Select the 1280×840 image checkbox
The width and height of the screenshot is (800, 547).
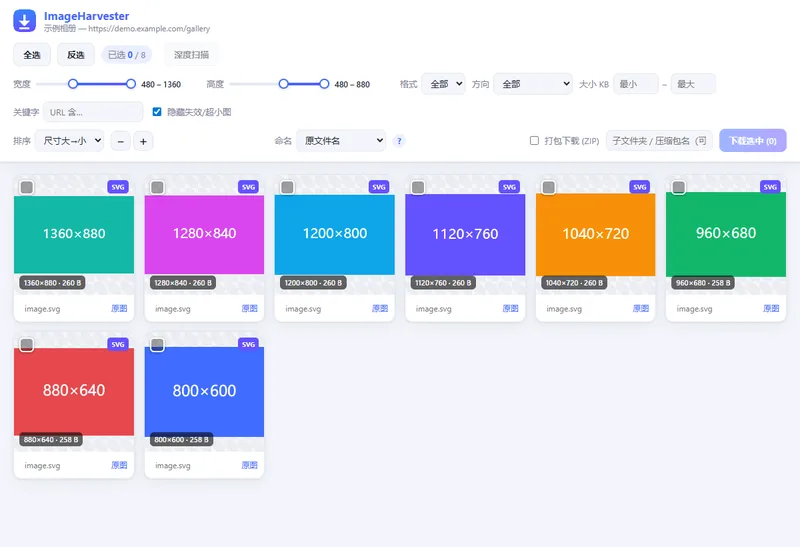coord(157,187)
